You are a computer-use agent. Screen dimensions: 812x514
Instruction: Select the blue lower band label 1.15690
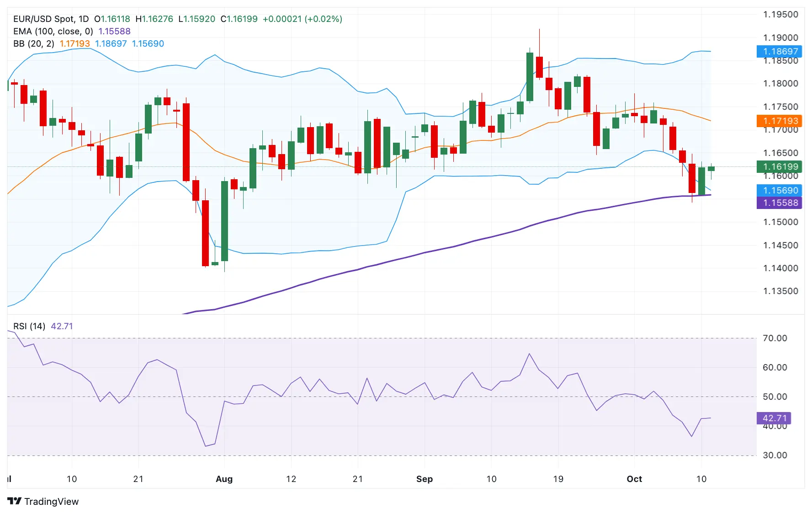pyautogui.click(x=780, y=190)
